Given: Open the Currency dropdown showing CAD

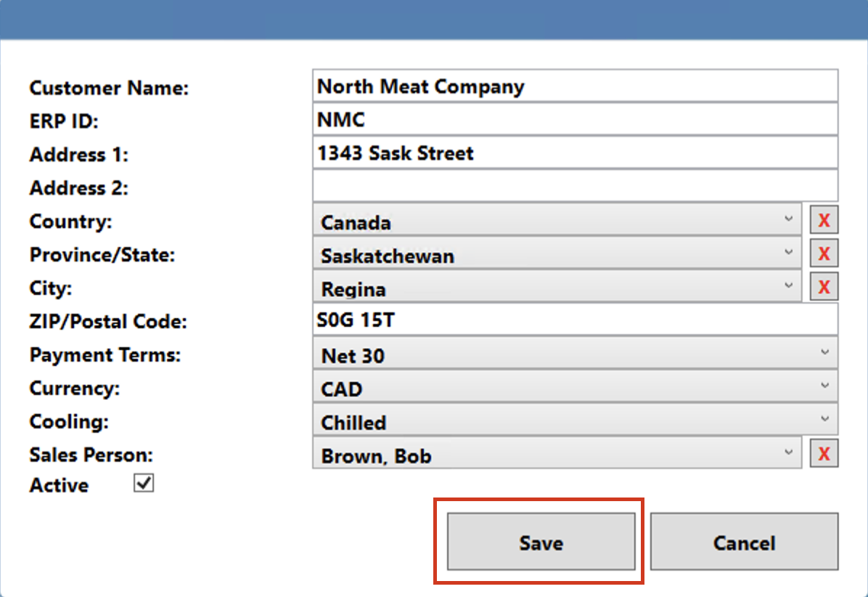Looking at the screenshot, I should [575, 388].
